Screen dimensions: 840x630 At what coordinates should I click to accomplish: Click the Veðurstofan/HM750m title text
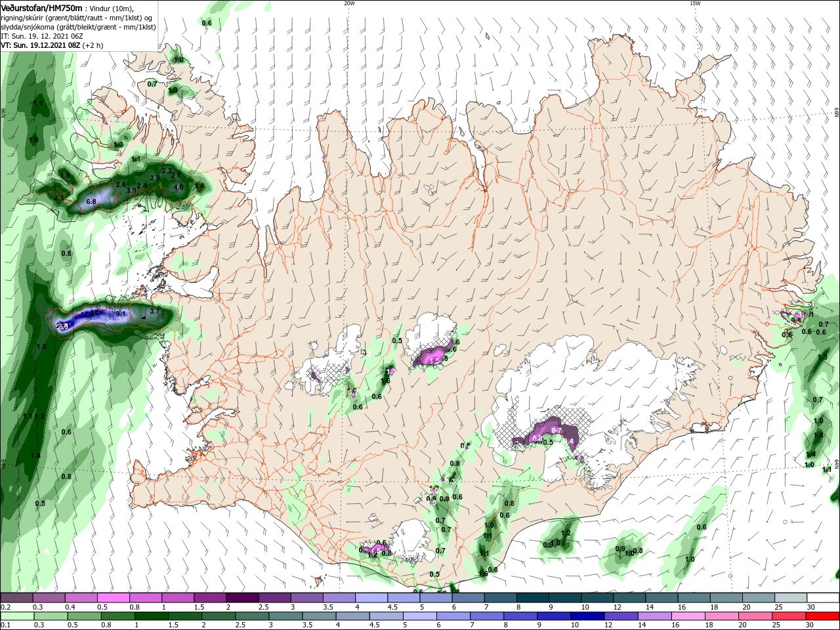point(41,7)
